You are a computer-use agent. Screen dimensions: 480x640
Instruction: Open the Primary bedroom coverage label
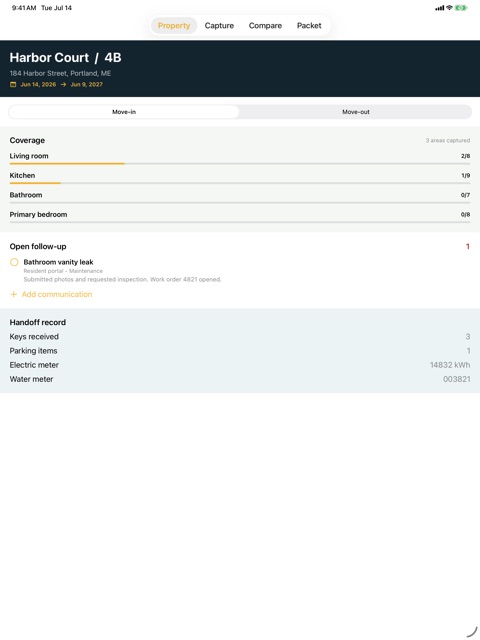pyautogui.click(x=38, y=215)
